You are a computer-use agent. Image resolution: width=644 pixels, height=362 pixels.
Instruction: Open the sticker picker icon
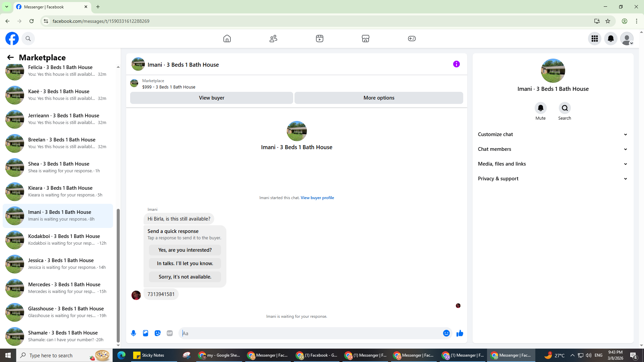158,333
